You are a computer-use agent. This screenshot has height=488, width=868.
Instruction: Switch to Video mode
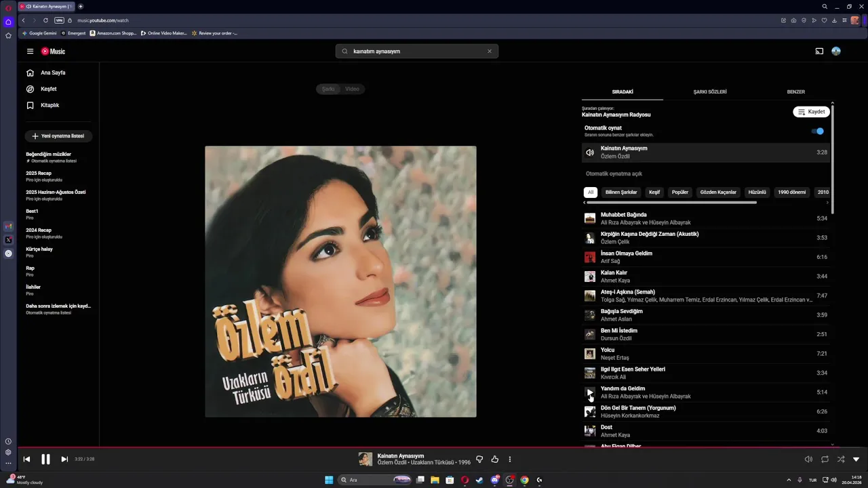tap(352, 89)
